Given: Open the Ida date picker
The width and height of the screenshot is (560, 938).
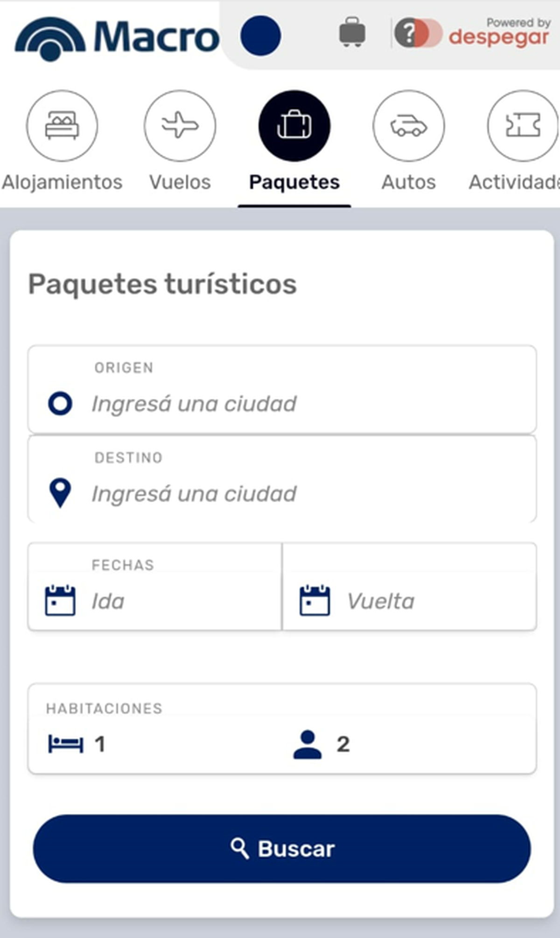Looking at the screenshot, I should [x=155, y=601].
